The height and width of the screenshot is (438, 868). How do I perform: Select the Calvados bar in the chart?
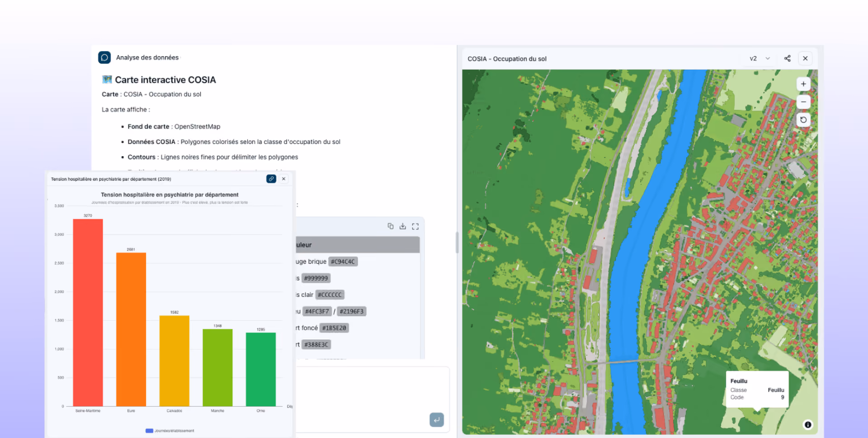175,361
